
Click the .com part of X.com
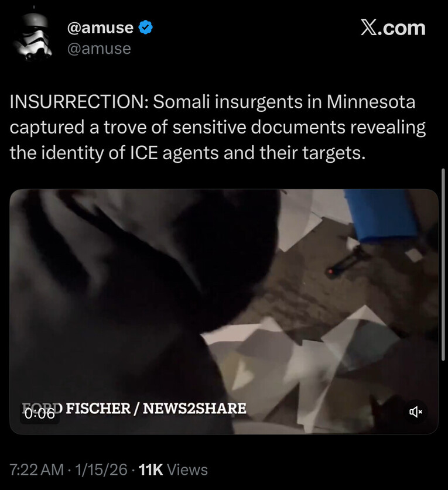click(x=401, y=29)
